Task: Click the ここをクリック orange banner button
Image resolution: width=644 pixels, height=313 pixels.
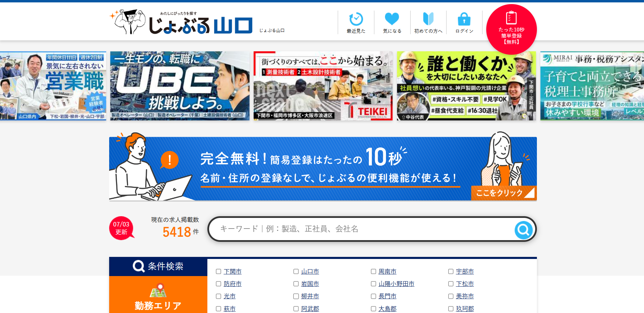Action: coord(503,193)
